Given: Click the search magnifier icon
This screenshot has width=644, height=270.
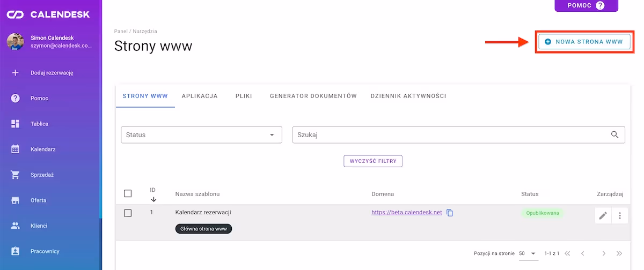Looking at the screenshot, I should pyautogui.click(x=615, y=135).
